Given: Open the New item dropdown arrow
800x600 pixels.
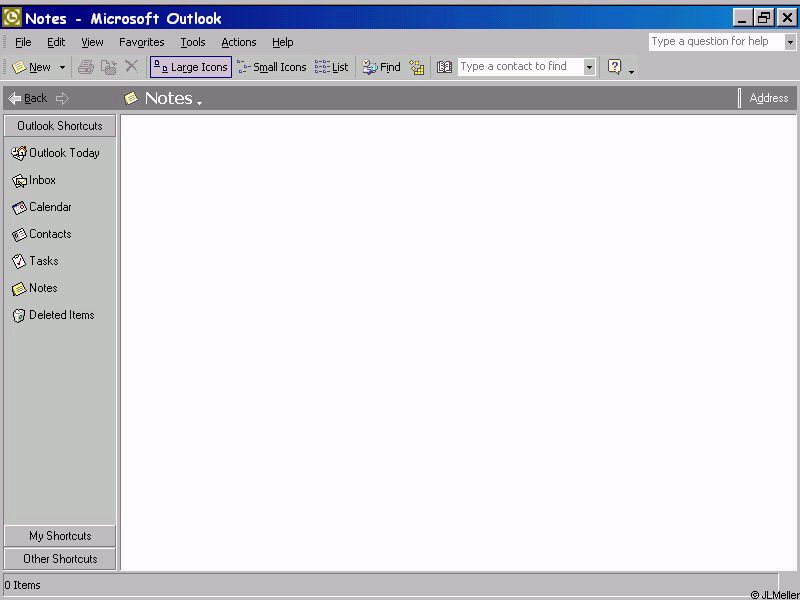Looking at the screenshot, I should click(x=62, y=67).
